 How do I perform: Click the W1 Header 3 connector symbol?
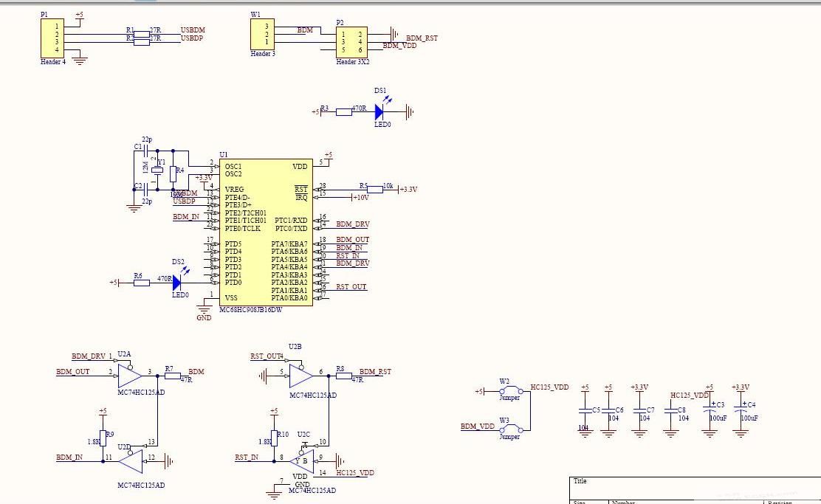pyautogui.click(x=262, y=34)
